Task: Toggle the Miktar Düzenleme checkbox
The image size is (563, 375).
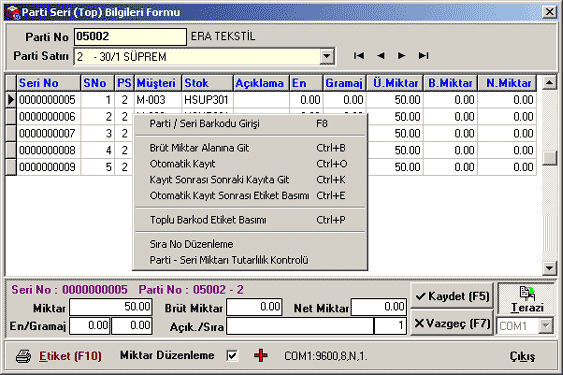Action: [232, 356]
